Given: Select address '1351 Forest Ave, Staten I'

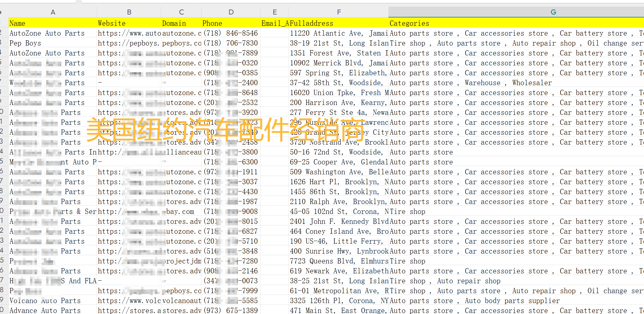Looking at the screenshot, I should click(339, 53).
